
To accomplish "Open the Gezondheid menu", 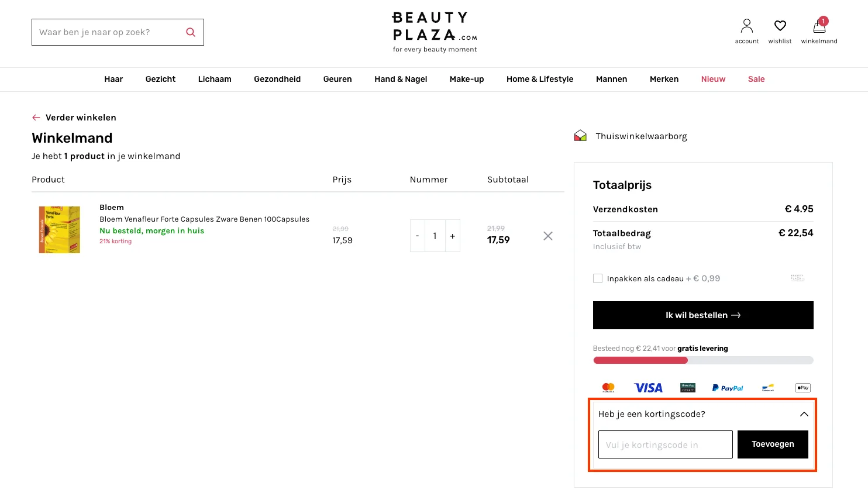I will point(277,79).
